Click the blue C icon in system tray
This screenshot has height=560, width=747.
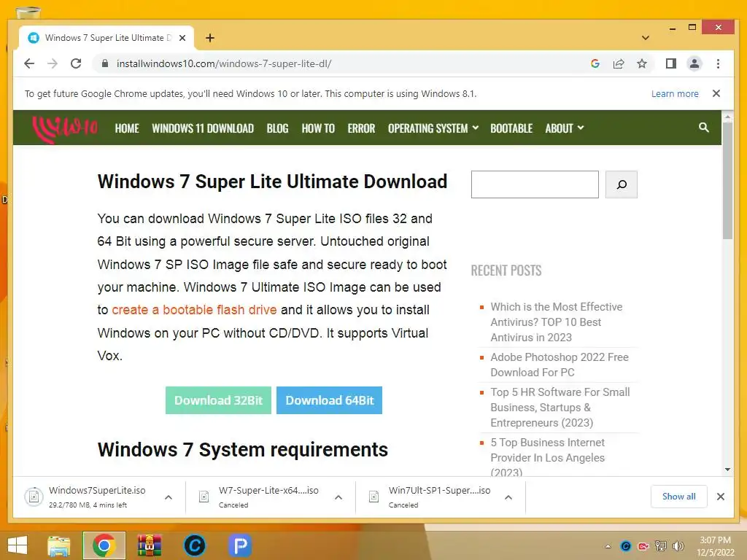(626, 546)
